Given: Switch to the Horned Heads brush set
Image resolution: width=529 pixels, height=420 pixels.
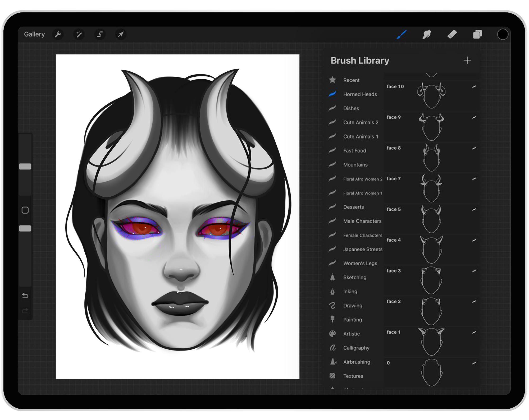Looking at the screenshot, I should 360,94.
